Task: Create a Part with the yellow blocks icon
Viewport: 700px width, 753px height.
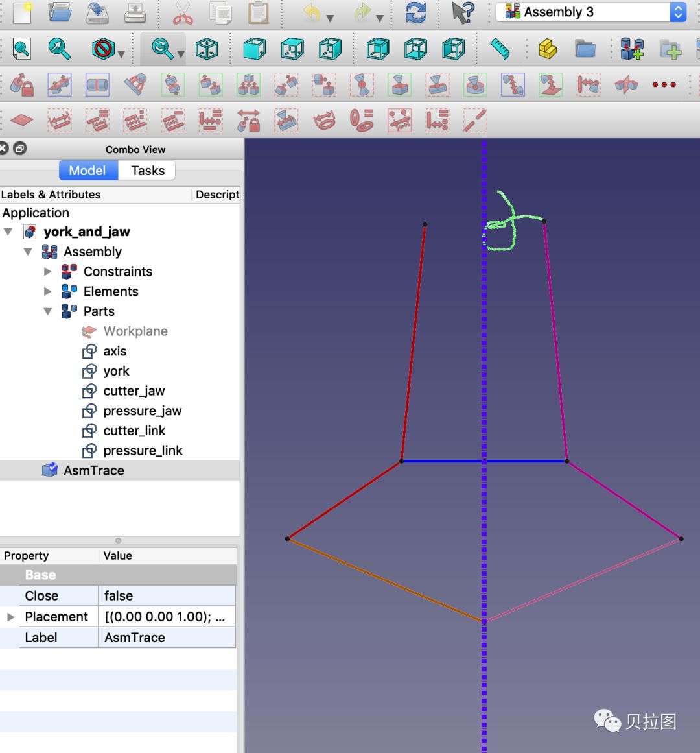Action: coord(548,49)
